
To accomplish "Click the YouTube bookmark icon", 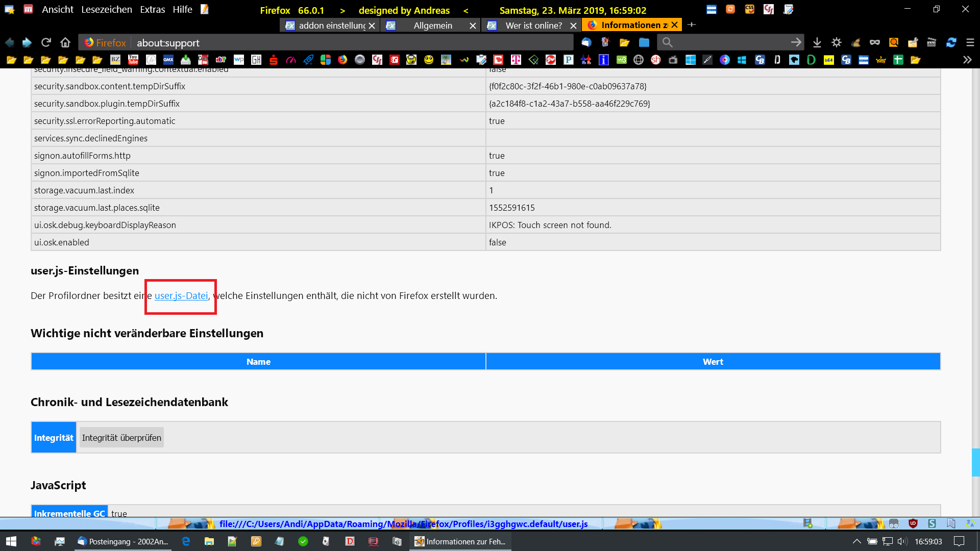I will pos(133,60).
